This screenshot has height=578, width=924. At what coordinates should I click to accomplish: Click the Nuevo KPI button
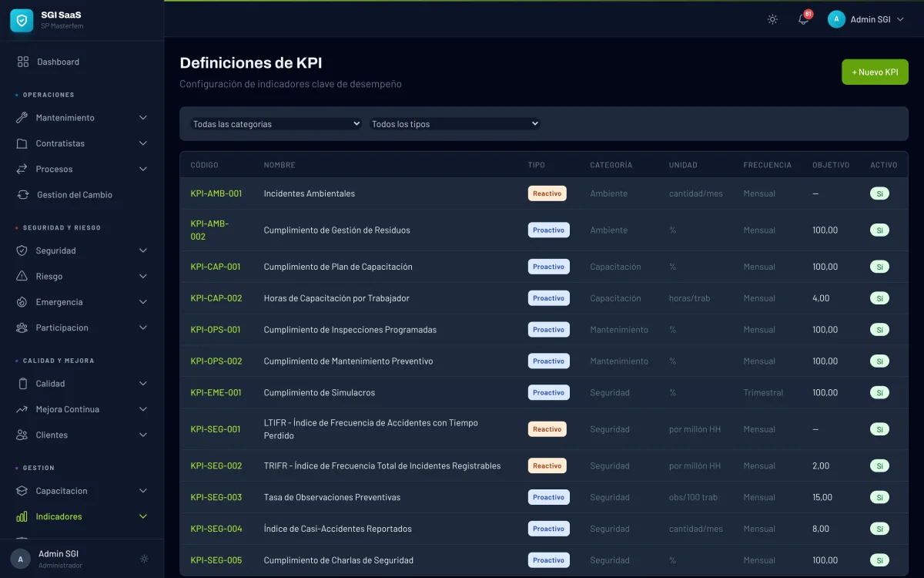pos(875,71)
